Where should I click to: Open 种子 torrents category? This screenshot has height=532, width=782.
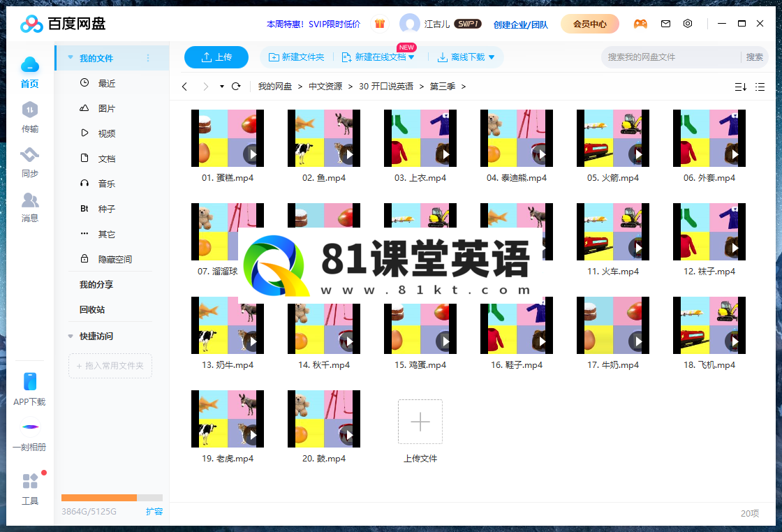click(x=98, y=209)
